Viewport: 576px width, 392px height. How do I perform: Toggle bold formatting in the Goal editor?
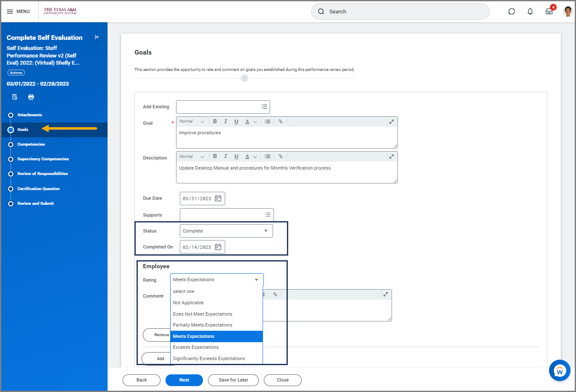(x=215, y=121)
